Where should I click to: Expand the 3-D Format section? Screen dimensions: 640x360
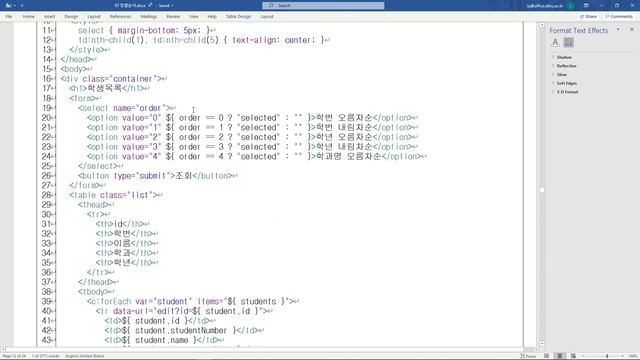tap(567, 92)
